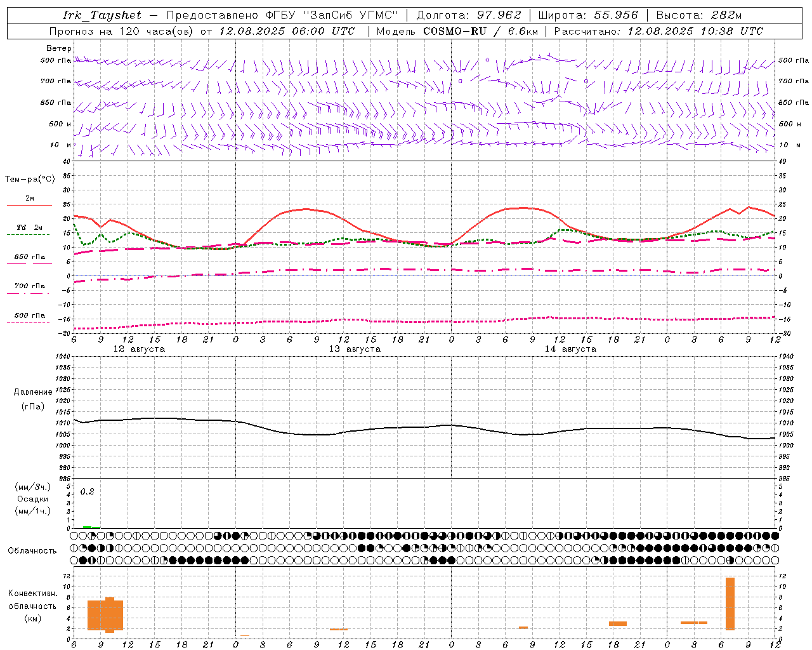
Task: Click the 13 августа date label
Action: coord(355,349)
